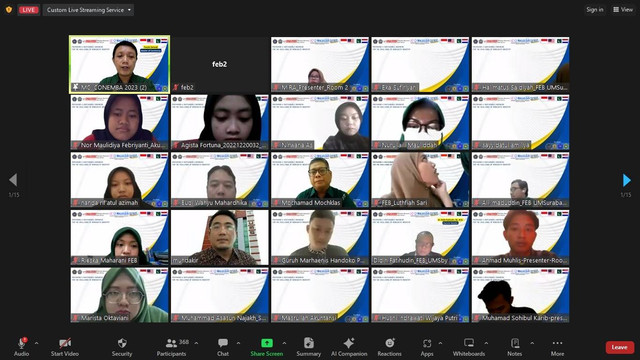
Task: Select Guruh Marhaenis Handoko video tile
Action: [320, 238]
